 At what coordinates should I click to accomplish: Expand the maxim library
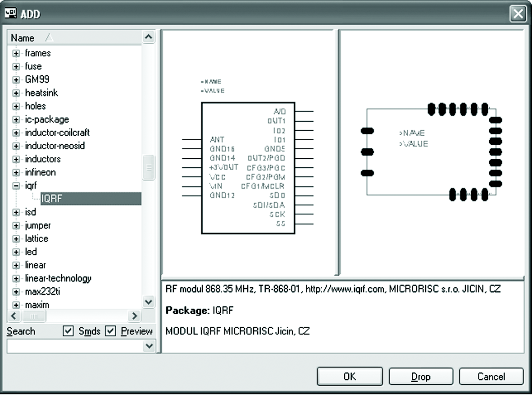coord(16,305)
